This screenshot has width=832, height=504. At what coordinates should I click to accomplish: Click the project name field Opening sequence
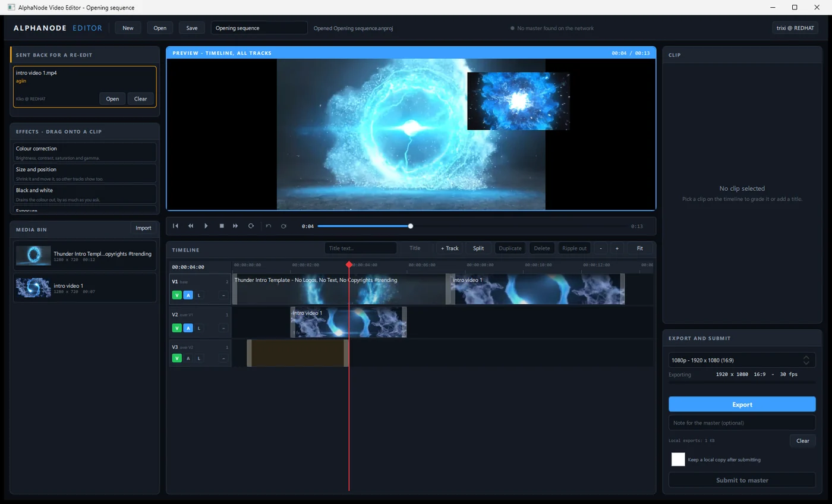[x=259, y=28]
